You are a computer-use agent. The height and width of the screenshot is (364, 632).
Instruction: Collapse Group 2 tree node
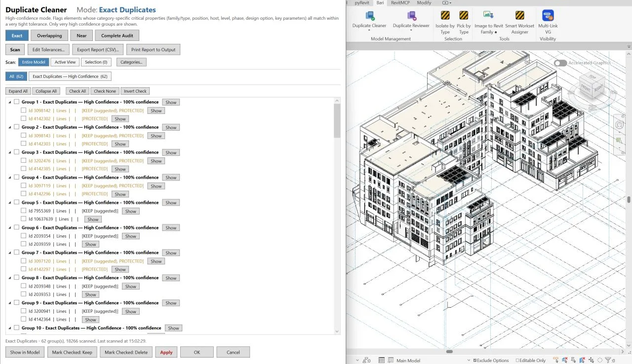(9, 127)
